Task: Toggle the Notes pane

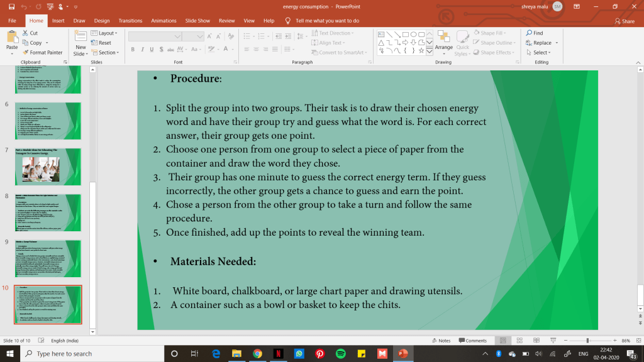Action: pyautogui.click(x=441, y=341)
